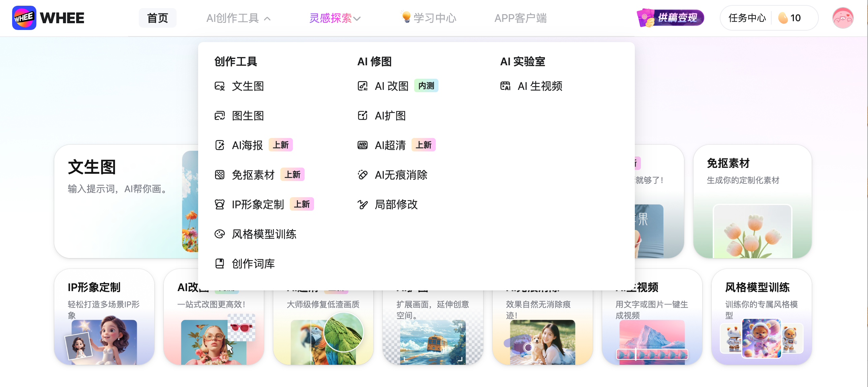Open the 风格模型训练 card thumbnail
Screen dimensions: 868x387
pos(761,339)
